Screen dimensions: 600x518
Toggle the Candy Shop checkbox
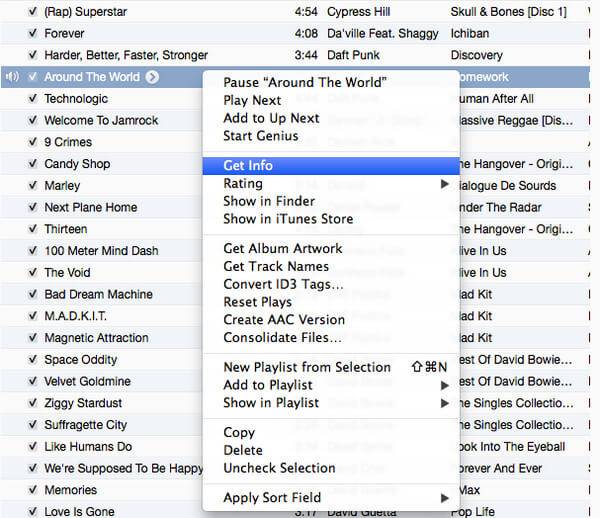(x=33, y=164)
